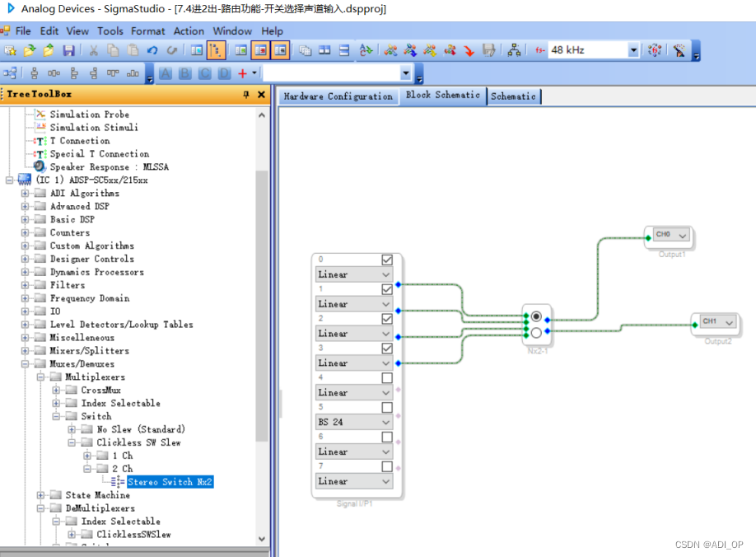The width and height of the screenshot is (756, 557).
Task: Open the CH1 output dropdown
Action: tap(718, 321)
